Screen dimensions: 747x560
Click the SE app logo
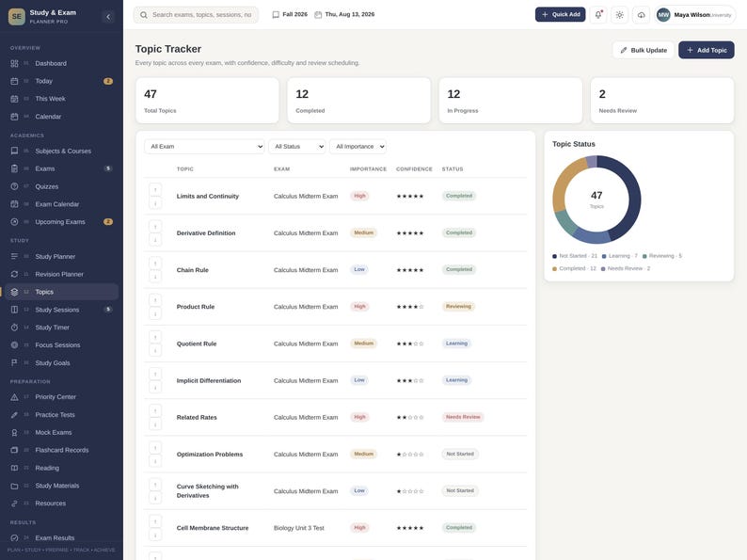click(x=17, y=16)
